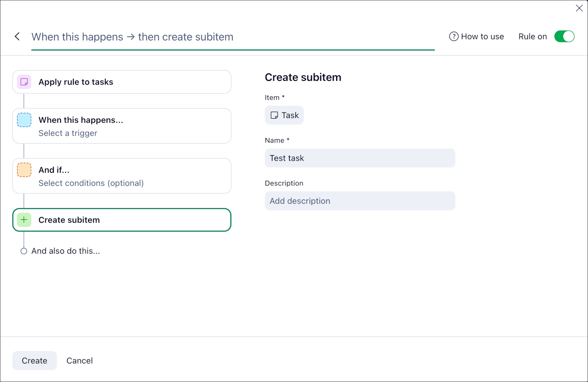Open the How to use link

(x=482, y=37)
